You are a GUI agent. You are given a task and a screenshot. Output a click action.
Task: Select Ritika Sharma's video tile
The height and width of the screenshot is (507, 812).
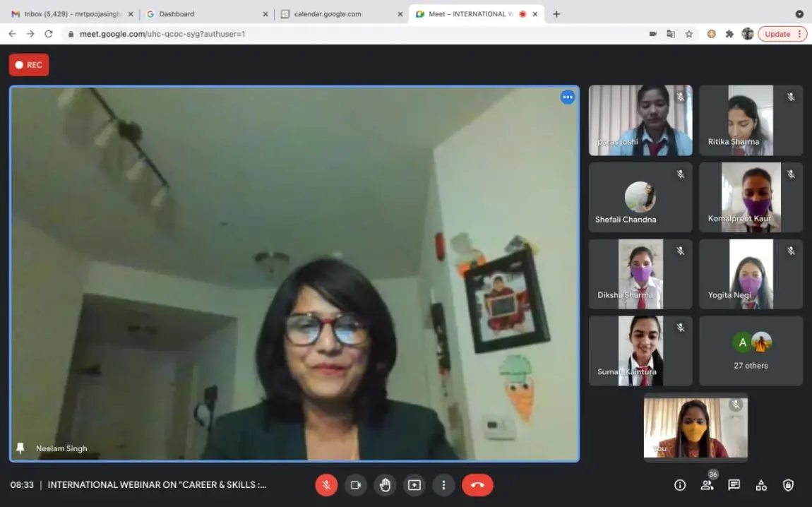click(751, 121)
